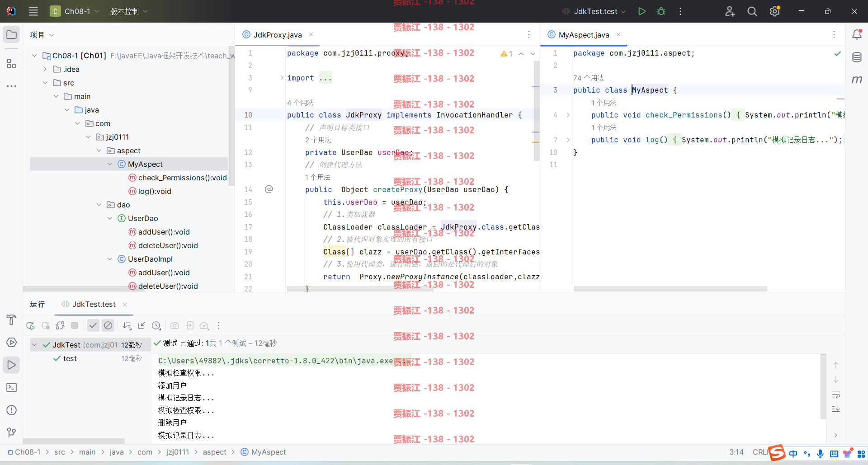868x465 pixels.
Task: Open the 项目 view dropdown
Action: (42, 35)
